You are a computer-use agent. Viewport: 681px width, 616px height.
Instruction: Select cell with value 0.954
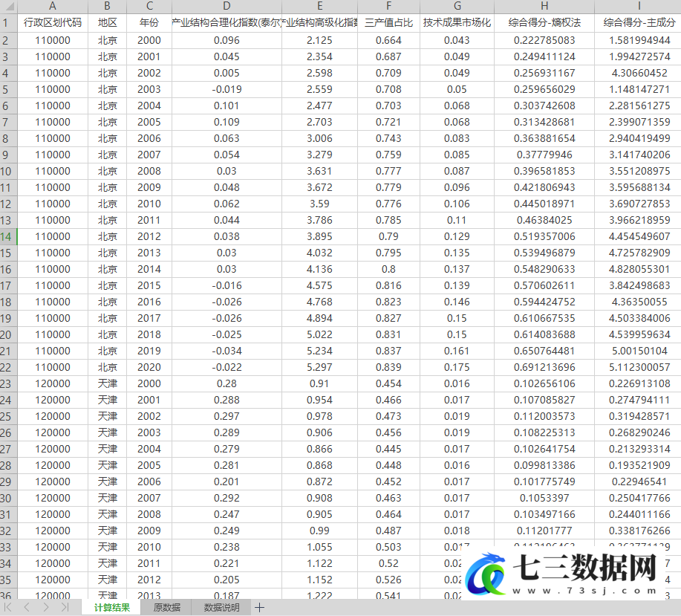pos(319,400)
